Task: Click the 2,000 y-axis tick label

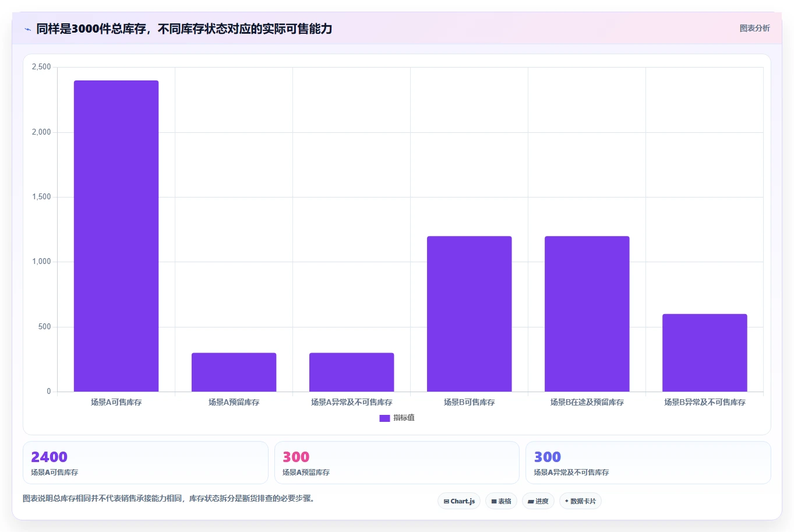Action: pos(41,132)
